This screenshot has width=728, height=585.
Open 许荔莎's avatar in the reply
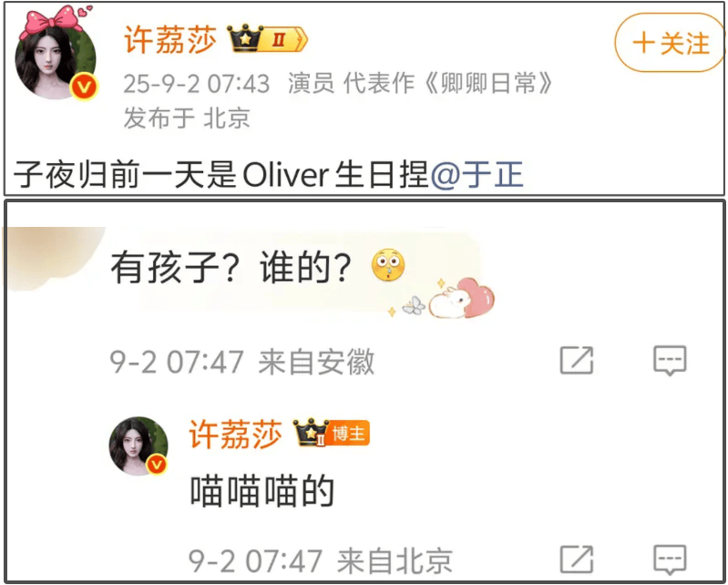(x=138, y=446)
